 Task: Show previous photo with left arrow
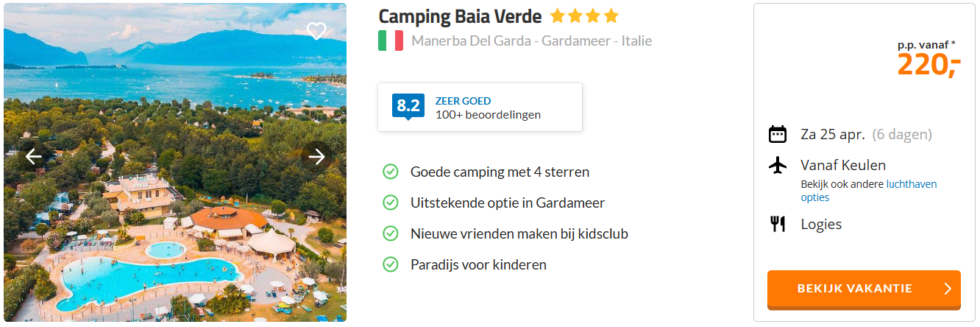pyautogui.click(x=33, y=157)
